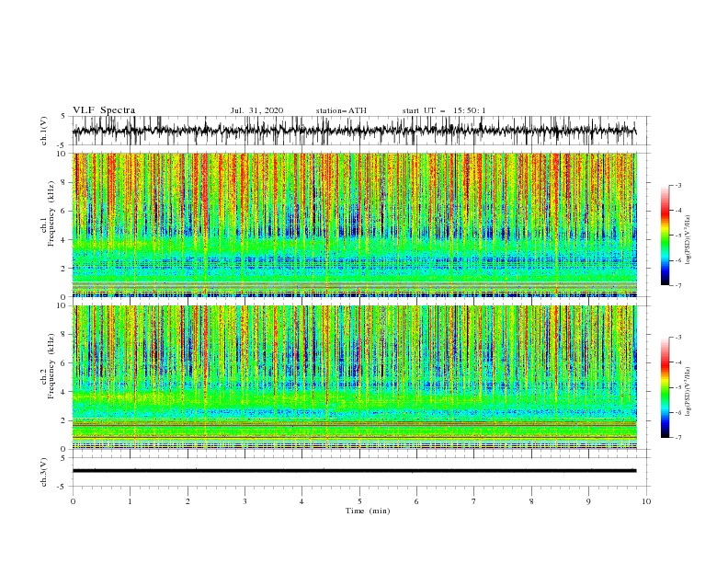
Task: Click the "10" tick on time axis
Action: tap(646, 501)
